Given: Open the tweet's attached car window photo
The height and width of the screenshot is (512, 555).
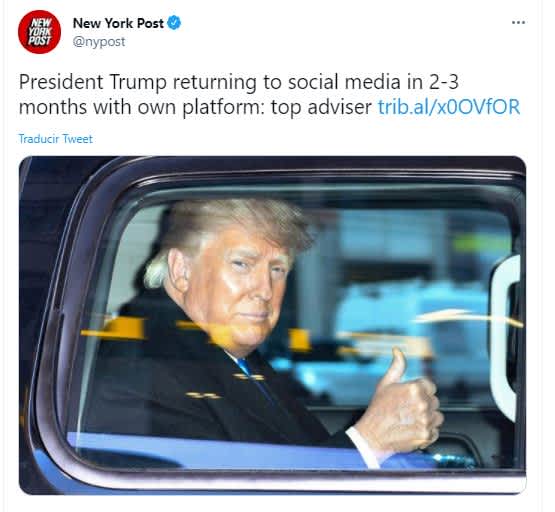Looking at the screenshot, I should (272, 325).
